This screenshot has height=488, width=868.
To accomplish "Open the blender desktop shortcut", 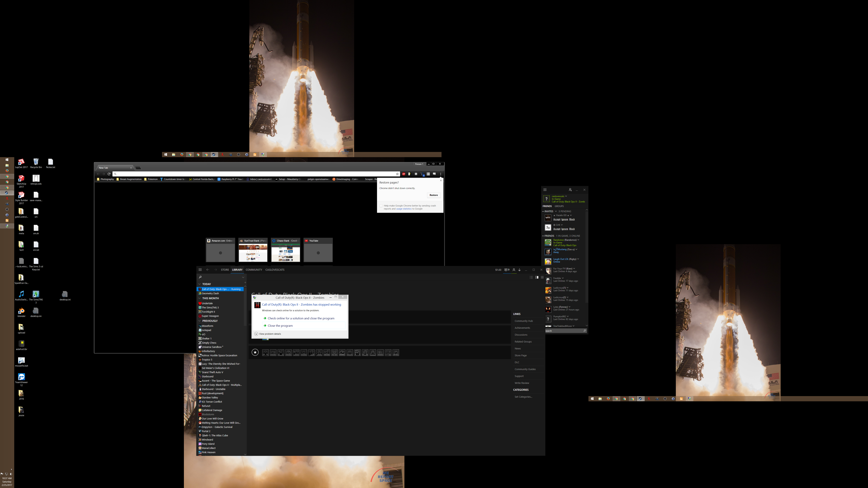I will click(21, 312).
